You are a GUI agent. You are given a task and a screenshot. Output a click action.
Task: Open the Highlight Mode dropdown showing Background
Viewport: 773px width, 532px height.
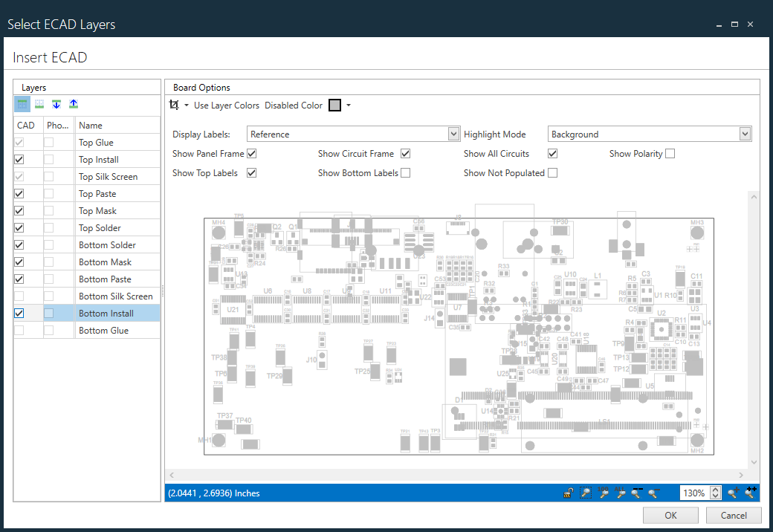[x=745, y=133]
